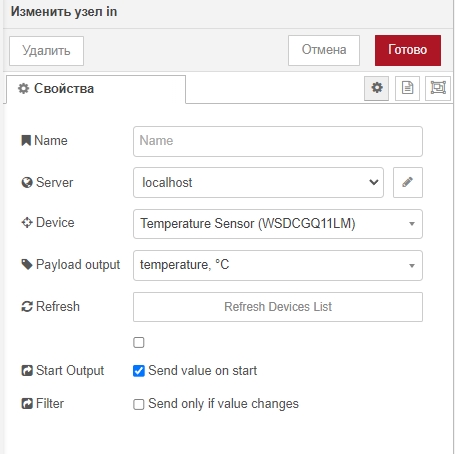Open the Server localhost dropdown

point(258,182)
